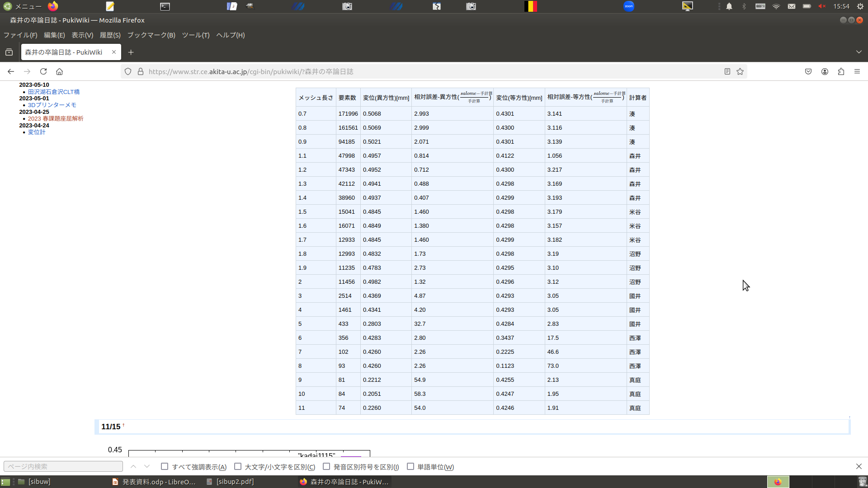
Task: Open the ブックマーク(B) menu
Action: [x=151, y=35]
